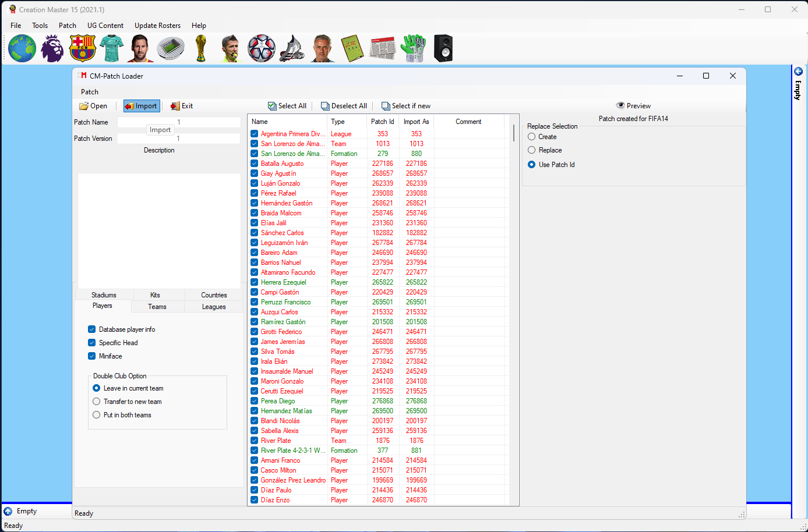Click Select All in patch loader
This screenshot has width=808, height=532.
click(287, 106)
